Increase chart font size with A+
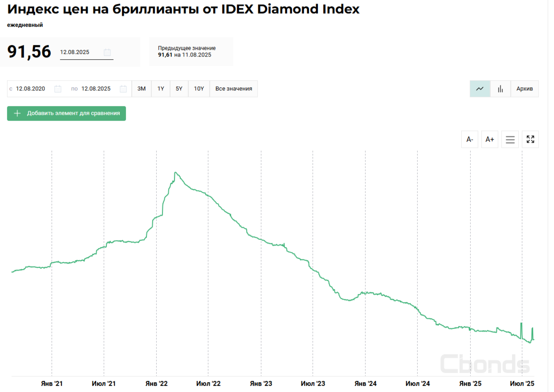This screenshot has width=554, height=392. pyautogui.click(x=489, y=139)
